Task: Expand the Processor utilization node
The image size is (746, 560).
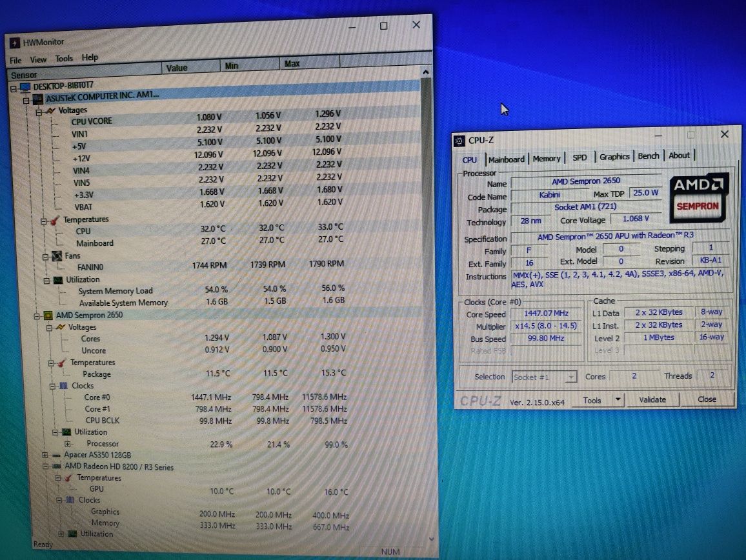Action: [67, 444]
